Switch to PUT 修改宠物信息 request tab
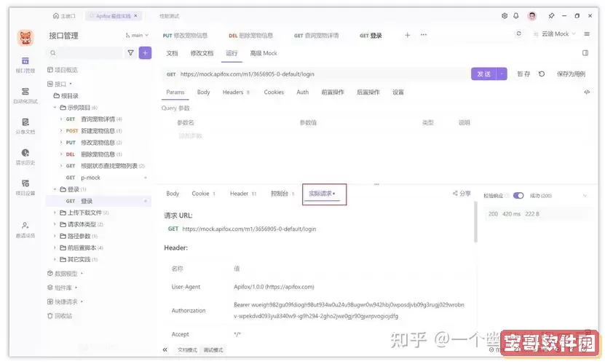 pyautogui.click(x=185, y=36)
